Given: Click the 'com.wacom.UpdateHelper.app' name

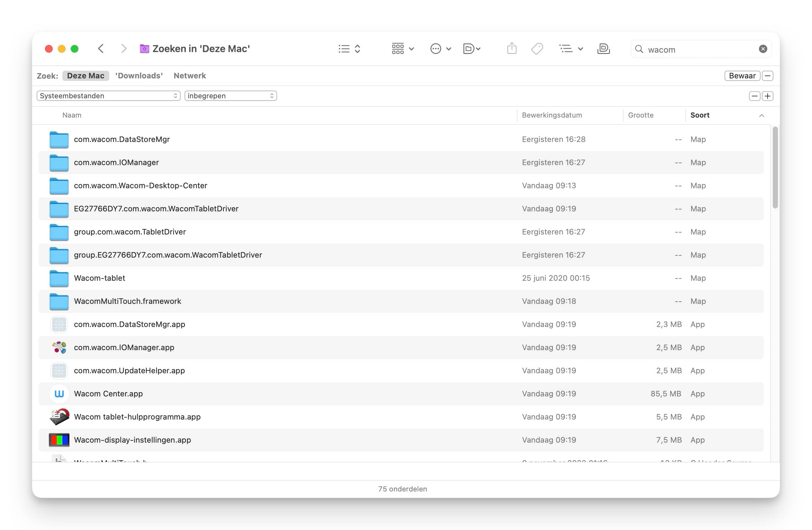Looking at the screenshot, I should click(129, 371).
